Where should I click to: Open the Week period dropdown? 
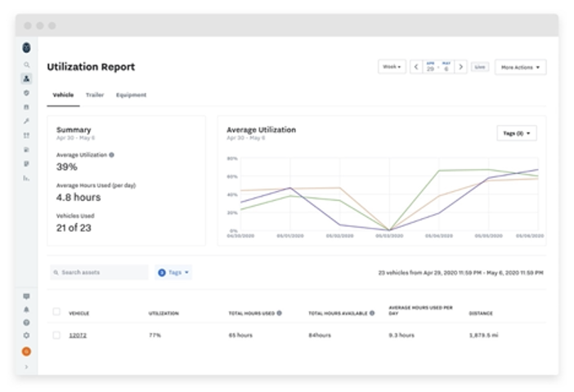pos(392,67)
